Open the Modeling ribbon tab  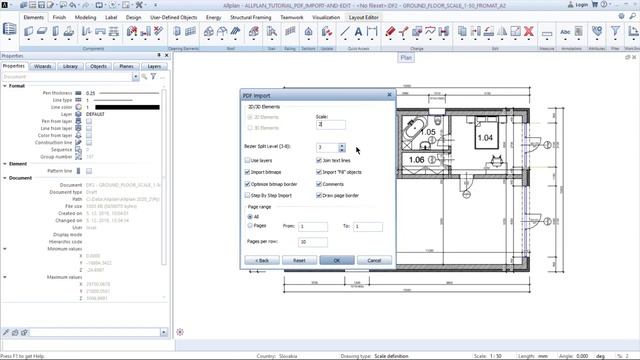click(x=85, y=18)
